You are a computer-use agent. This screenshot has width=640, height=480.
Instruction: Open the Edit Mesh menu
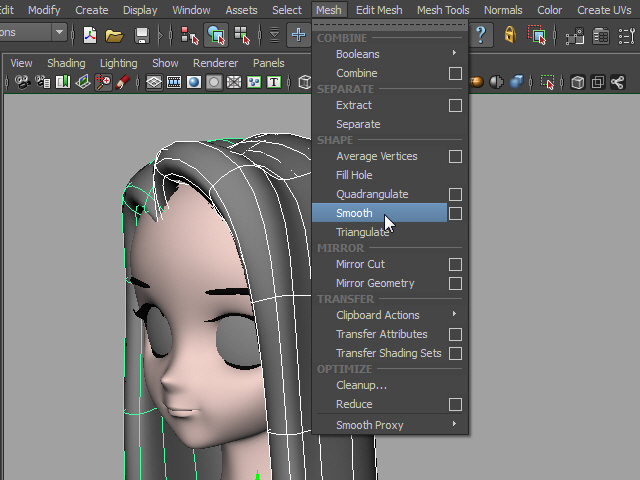pyautogui.click(x=379, y=10)
